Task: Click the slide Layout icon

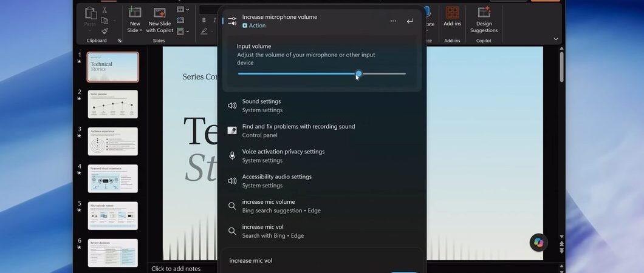Action: pyautogui.click(x=180, y=10)
